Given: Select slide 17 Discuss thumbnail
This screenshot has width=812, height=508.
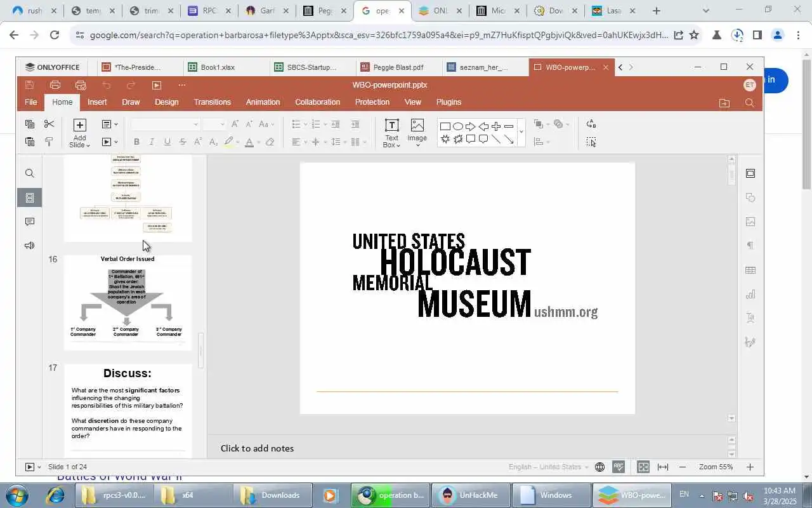Looking at the screenshot, I should click(x=128, y=410).
